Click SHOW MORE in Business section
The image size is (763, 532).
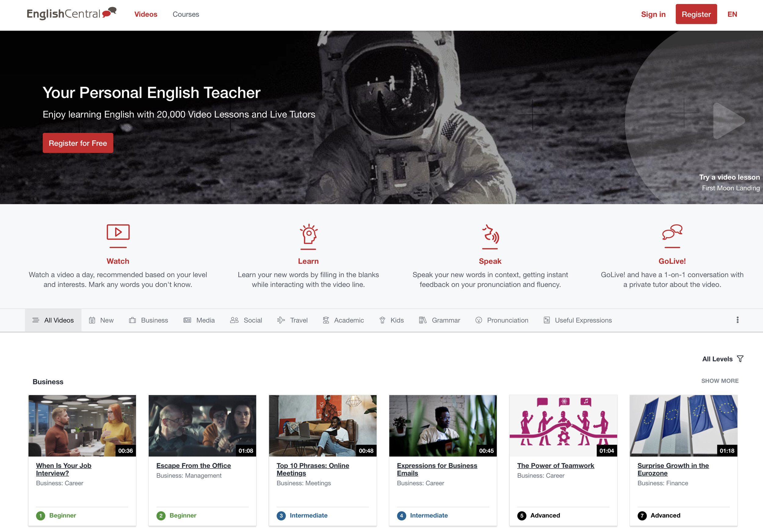click(719, 381)
